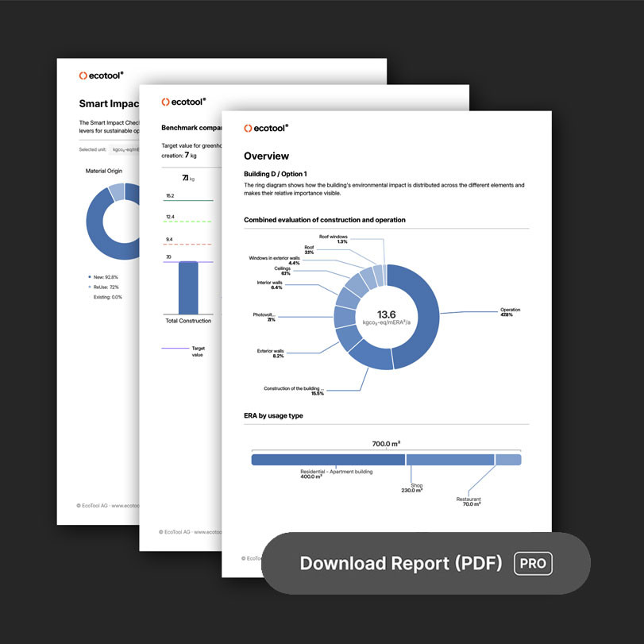
Task: Click the "700.0 m²" total area value
Action: 386,444
